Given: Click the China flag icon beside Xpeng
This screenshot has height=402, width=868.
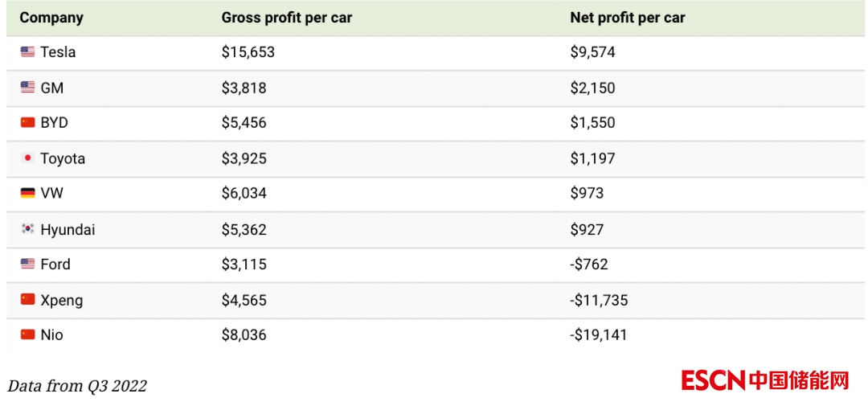Looking at the screenshot, I should click(28, 300).
